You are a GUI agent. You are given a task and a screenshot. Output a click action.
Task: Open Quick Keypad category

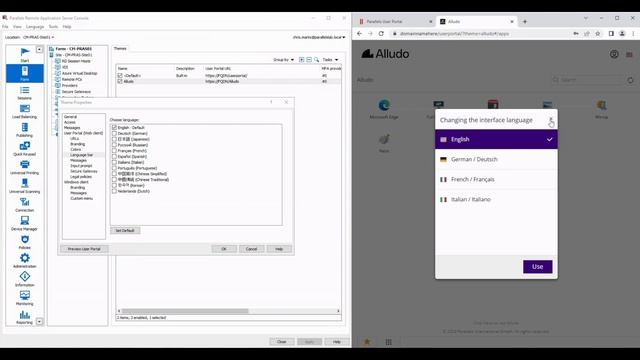[x=24, y=149]
